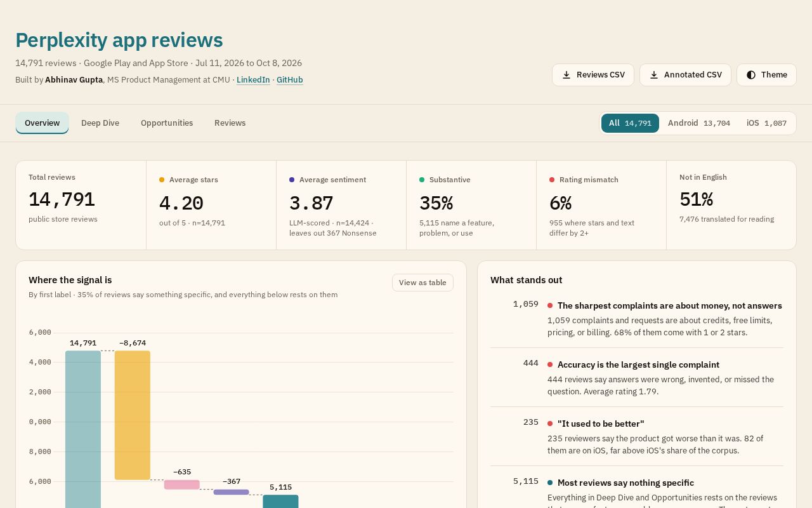
Task: Click the Average sentiment value 3.87
Action: click(311, 203)
